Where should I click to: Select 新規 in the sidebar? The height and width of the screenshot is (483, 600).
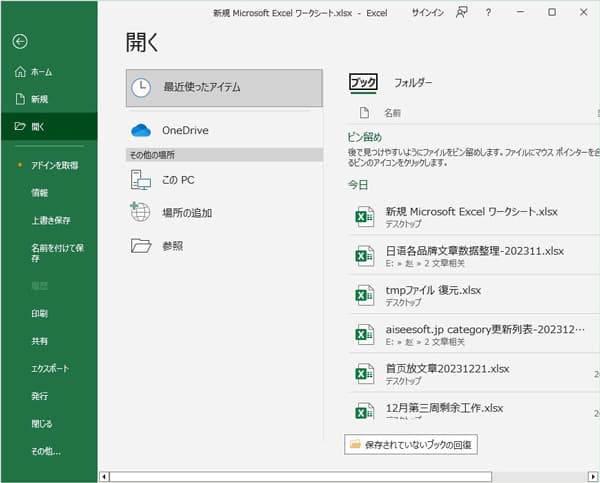[x=39, y=99]
